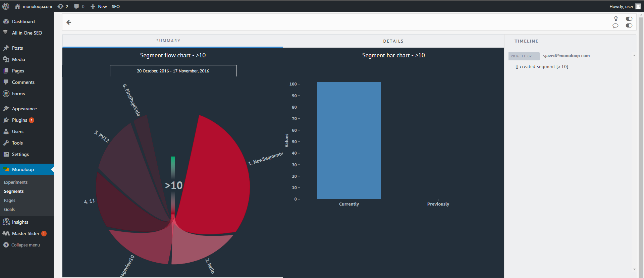The image size is (644, 278).
Task: Open Insights sidebar icon
Action: [x=6, y=222]
